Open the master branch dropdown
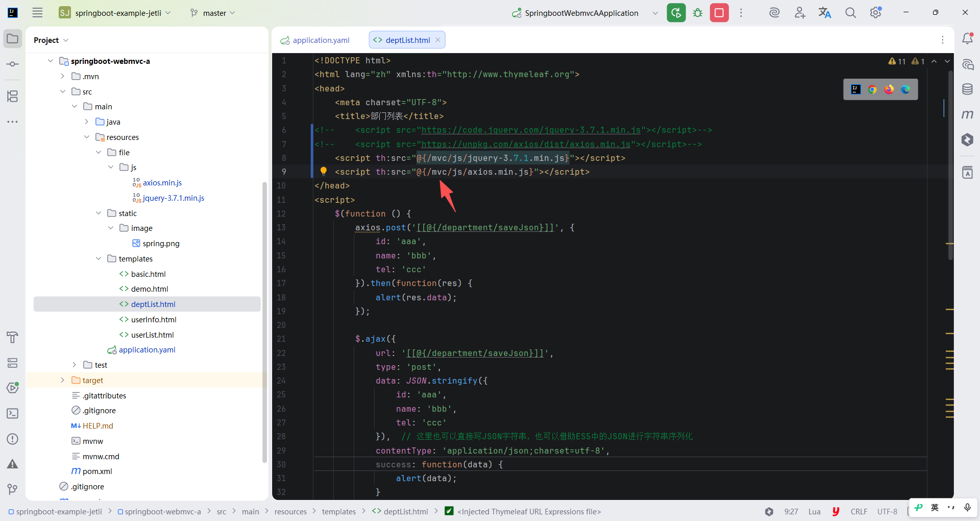The height and width of the screenshot is (521, 980). (212, 13)
